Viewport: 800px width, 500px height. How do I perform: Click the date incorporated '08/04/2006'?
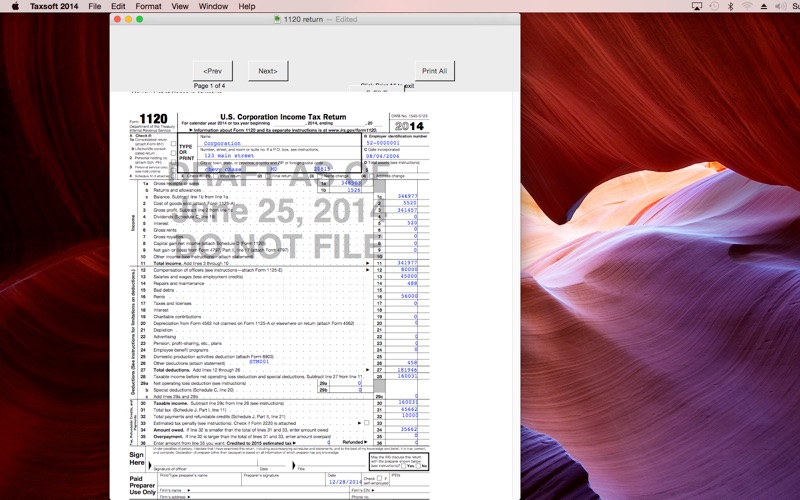click(383, 156)
